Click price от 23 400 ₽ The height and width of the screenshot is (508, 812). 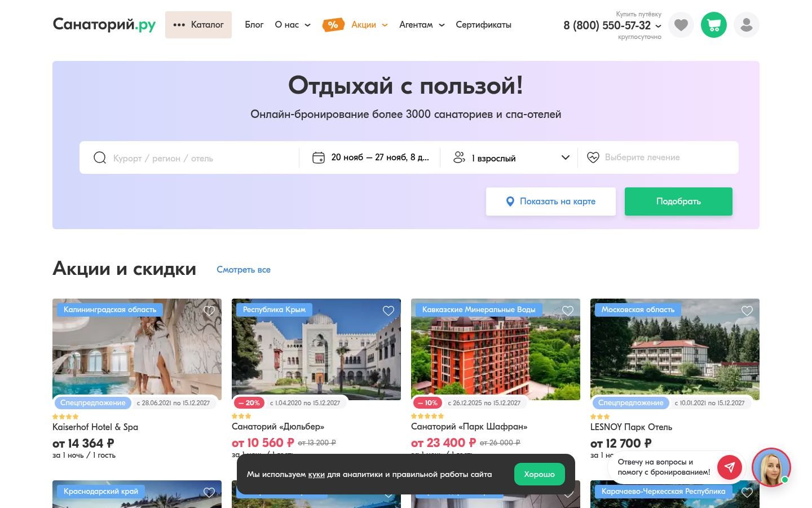point(444,443)
